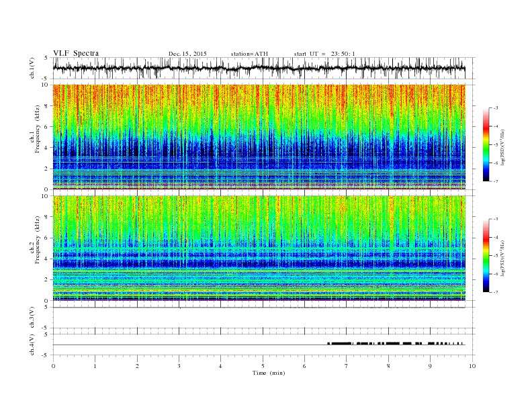The height and width of the screenshot is (411, 532).
Task: Click the time axis tick label "8"
Action: tap(388, 366)
